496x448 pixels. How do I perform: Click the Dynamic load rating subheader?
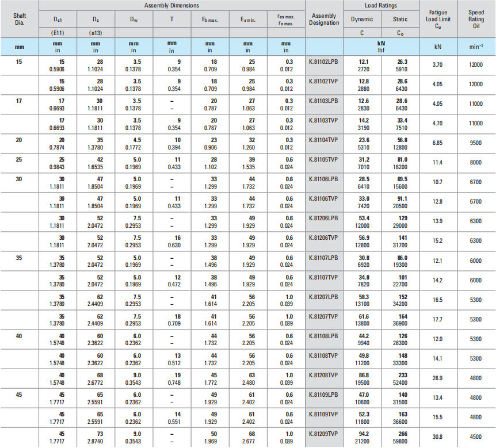coord(362,19)
